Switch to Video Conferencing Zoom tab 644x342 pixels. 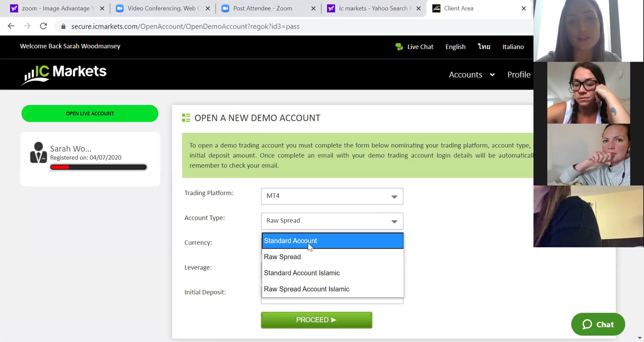coord(161,8)
